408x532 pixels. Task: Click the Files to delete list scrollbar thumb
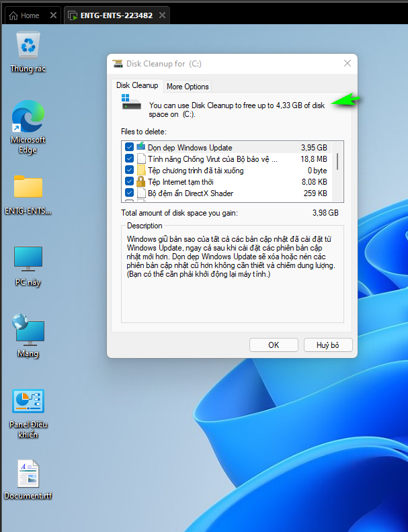point(337,161)
